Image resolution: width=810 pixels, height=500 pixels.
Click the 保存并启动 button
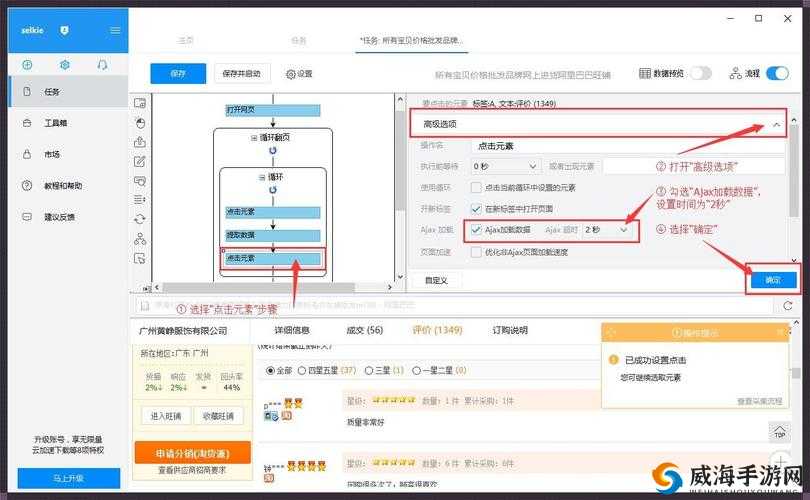click(x=241, y=73)
